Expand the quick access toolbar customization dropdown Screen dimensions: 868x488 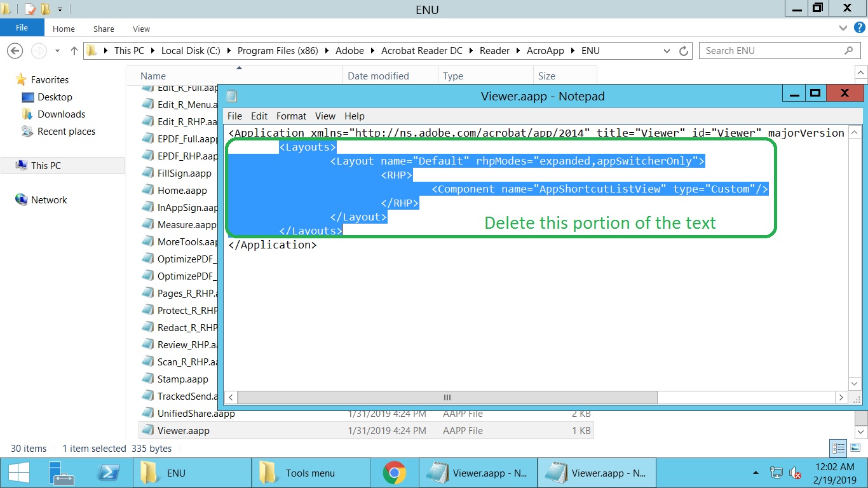coord(59,9)
